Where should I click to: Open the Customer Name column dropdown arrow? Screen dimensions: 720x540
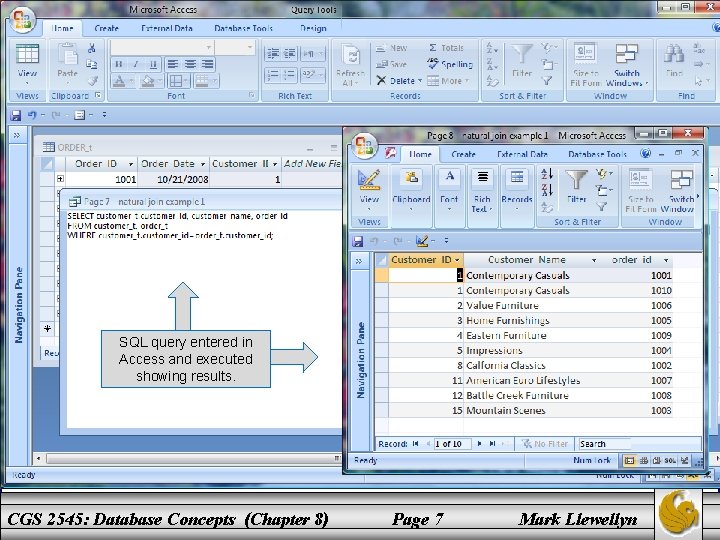pyautogui.click(x=594, y=260)
